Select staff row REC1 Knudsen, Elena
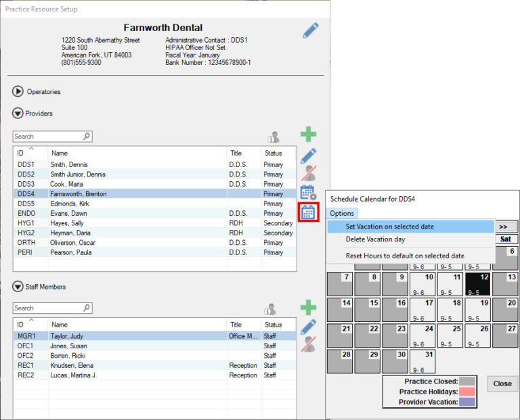 (x=155, y=365)
